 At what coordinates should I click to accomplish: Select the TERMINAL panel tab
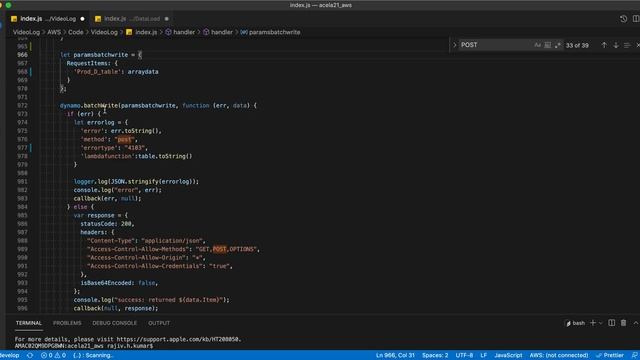pyautogui.click(x=29, y=323)
